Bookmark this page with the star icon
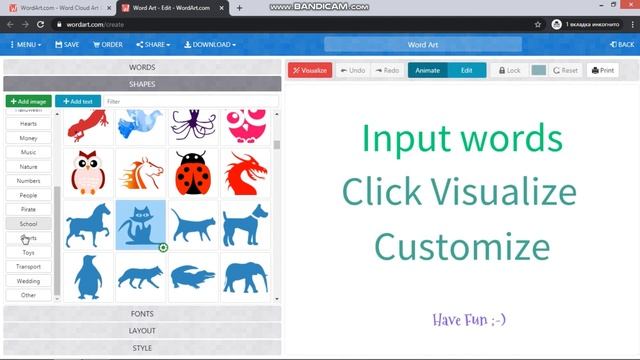 tap(538, 24)
